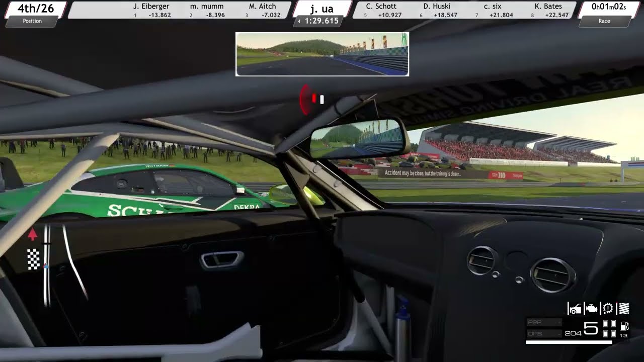Click the red car arrow on track map

coord(32,234)
